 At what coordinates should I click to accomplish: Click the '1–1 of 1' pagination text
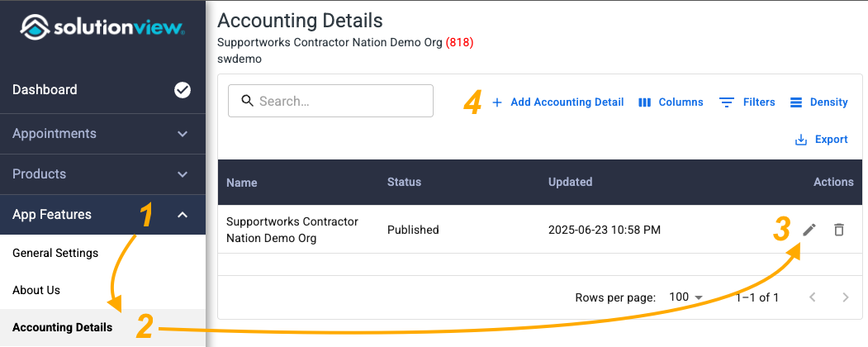[x=757, y=297]
